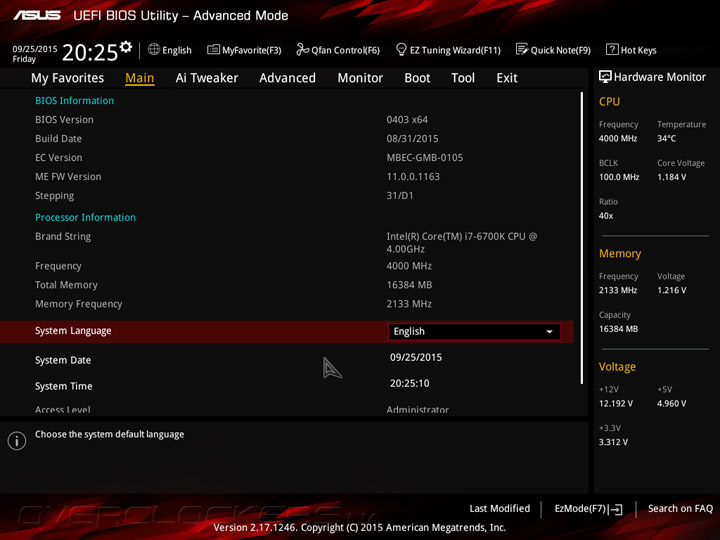This screenshot has width=720, height=540.
Task: Click the English language selector in the top bar
Action: tap(170, 50)
